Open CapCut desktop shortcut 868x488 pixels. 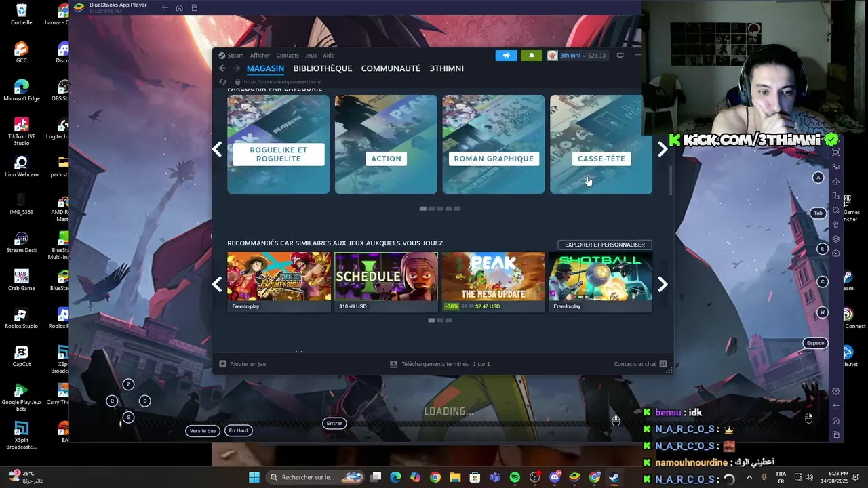click(x=21, y=357)
